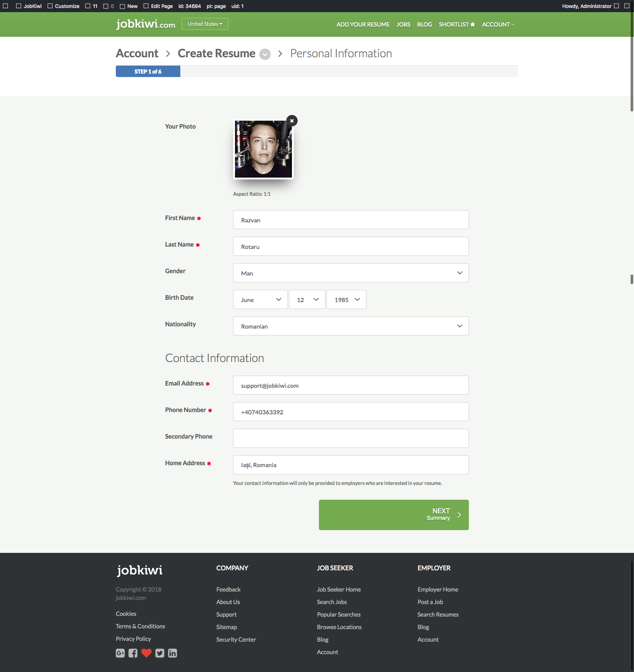Click the Shortlist star menu item
634x672 pixels.
(x=457, y=24)
